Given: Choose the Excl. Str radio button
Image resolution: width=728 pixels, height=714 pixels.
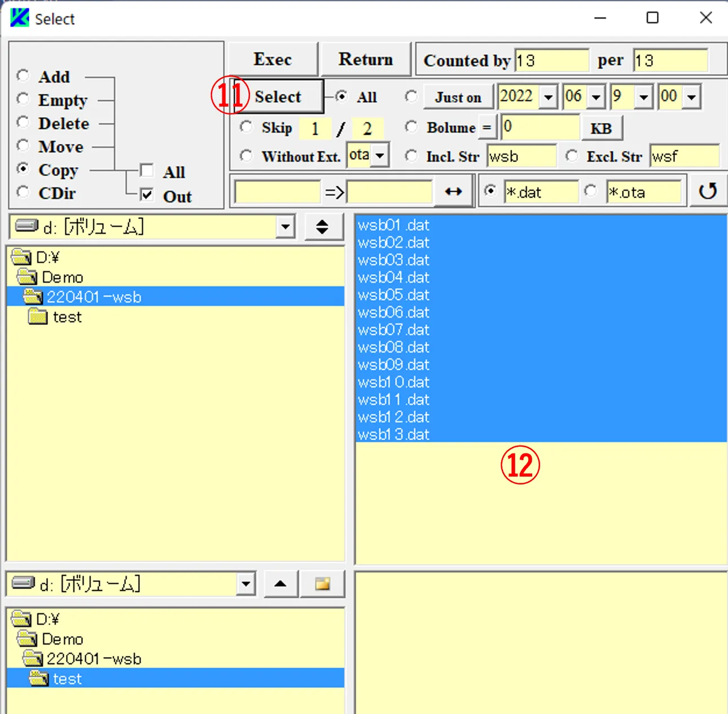Looking at the screenshot, I should click(x=572, y=155).
